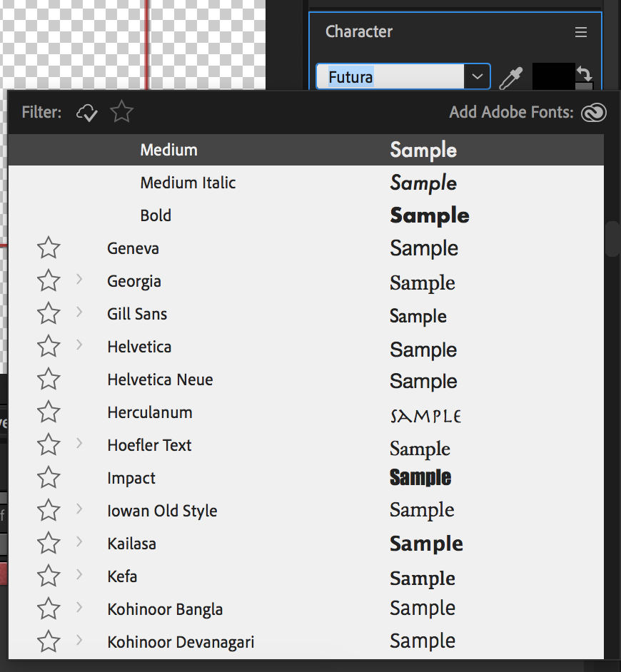The width and height of the screenshot is (621, 672).
Task: Swap fill and stroke colors arrow
Action: [x=584, y=73]
